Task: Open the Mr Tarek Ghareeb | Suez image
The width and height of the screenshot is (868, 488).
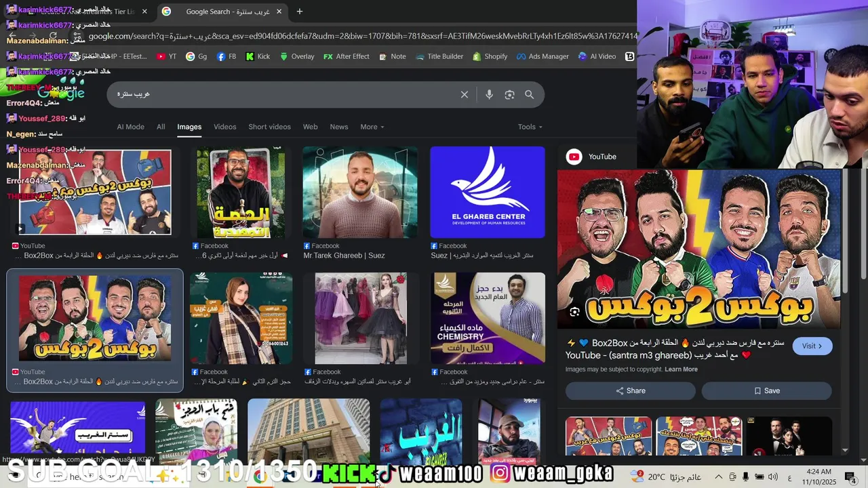Action: pyautogui.click(x=360, y=192)
